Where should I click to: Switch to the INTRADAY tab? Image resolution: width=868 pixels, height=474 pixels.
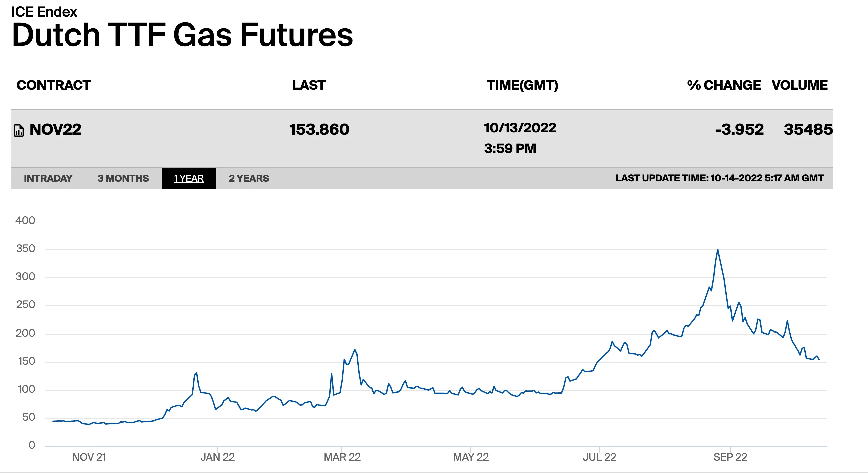pyautogui.click(x=48, y=178)
